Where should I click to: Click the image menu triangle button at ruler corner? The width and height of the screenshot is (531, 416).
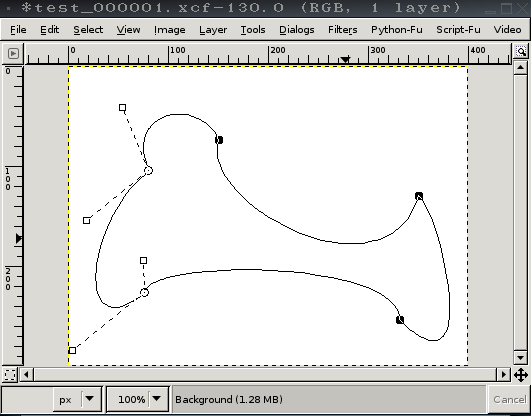(x=13, y=54)
